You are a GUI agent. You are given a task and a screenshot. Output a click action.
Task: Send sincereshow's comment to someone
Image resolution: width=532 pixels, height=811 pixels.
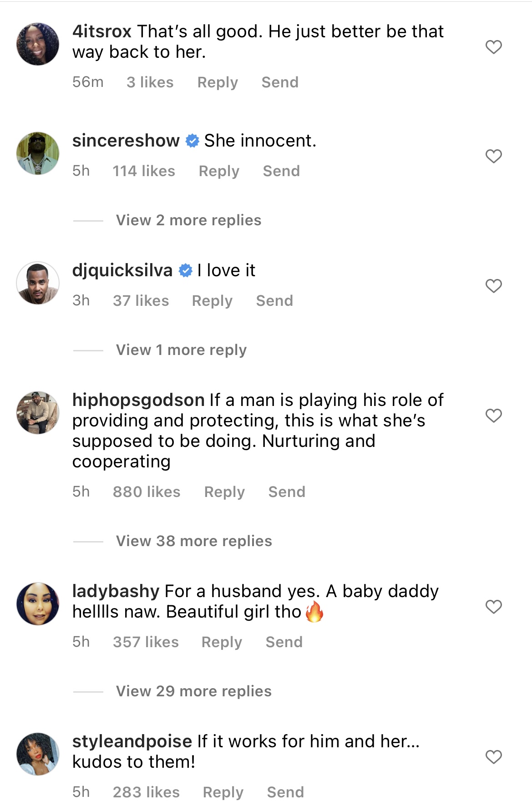click(x=281, y=171)
